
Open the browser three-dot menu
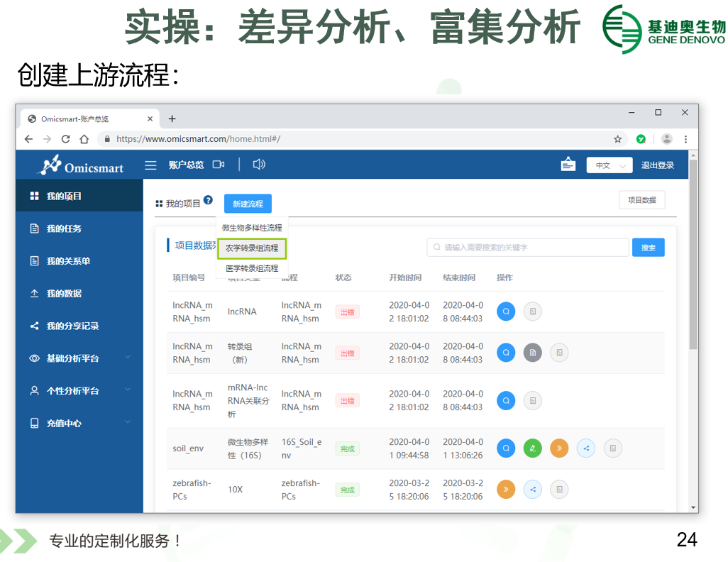[685, 139]
